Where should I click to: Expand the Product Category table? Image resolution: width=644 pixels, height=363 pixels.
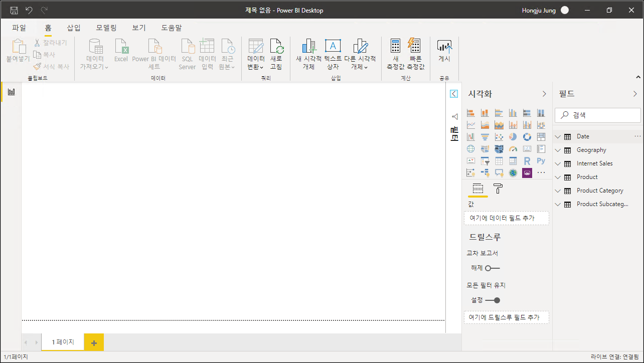click(558, 191)
